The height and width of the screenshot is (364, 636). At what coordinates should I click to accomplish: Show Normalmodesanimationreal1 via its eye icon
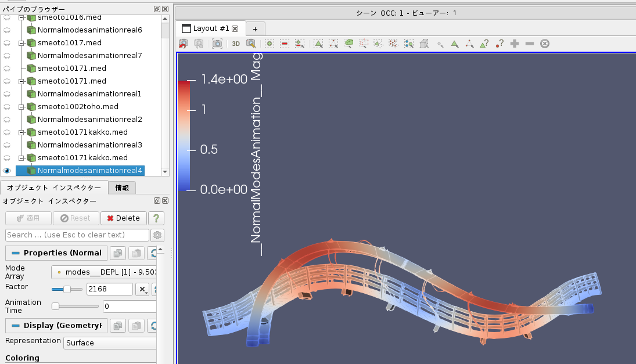click(x=7, y=94)
